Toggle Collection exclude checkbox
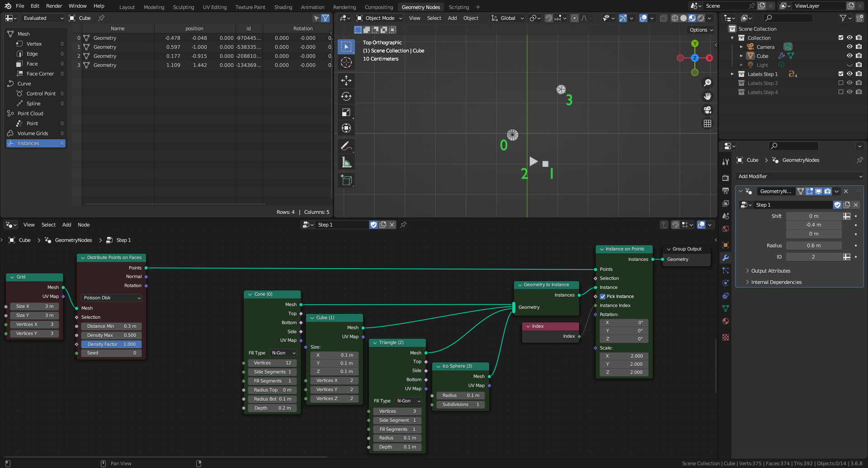The height and width of the screenshot is (468, 868). [x=841, y=38]
